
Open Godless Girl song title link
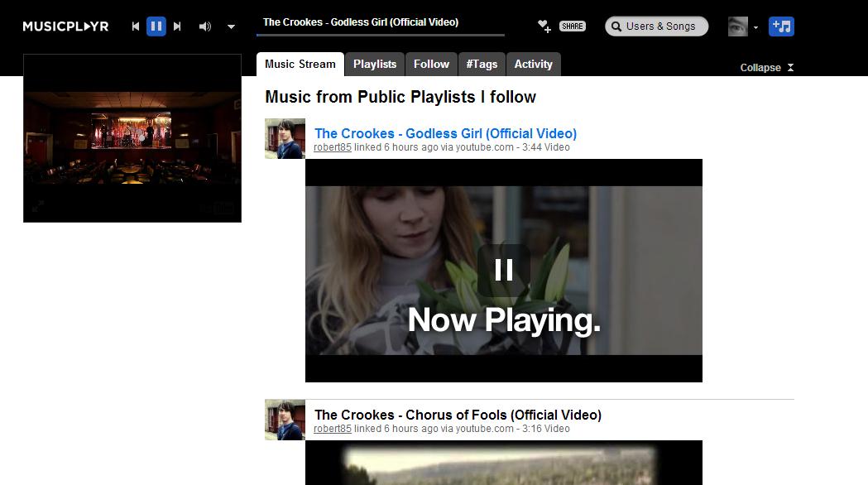445,133
